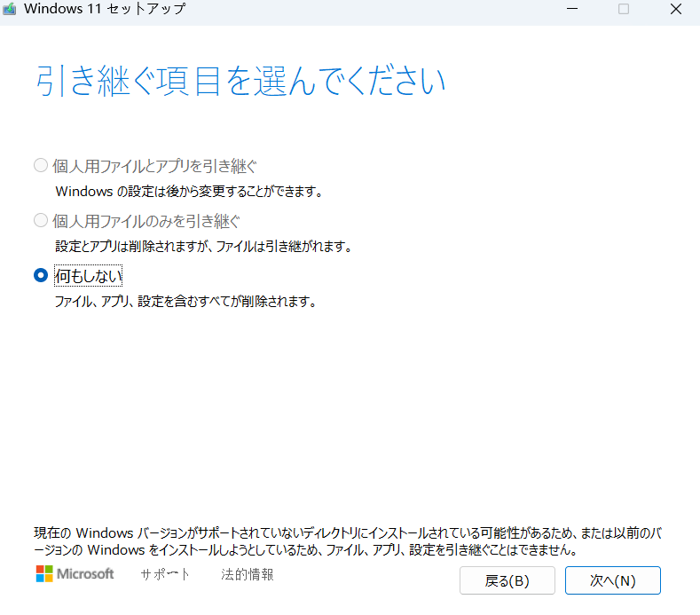Image resolution: width=700 pixels, height=615 pixels.
Task: Click the 戻る(B) button
Action: click(507, 580)
